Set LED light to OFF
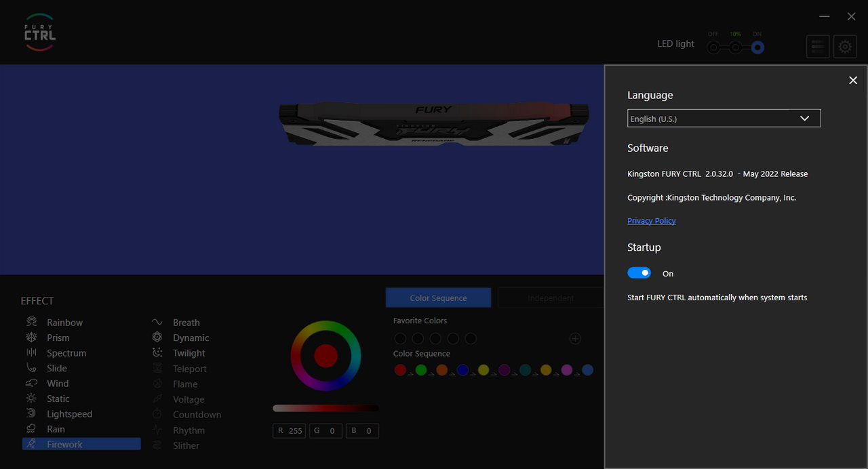 pos(713,47)
